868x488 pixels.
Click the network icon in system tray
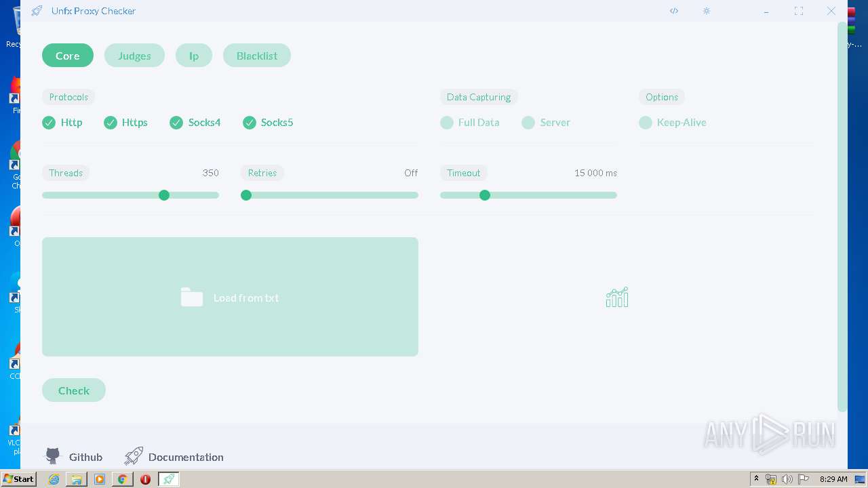coord(771,479)
